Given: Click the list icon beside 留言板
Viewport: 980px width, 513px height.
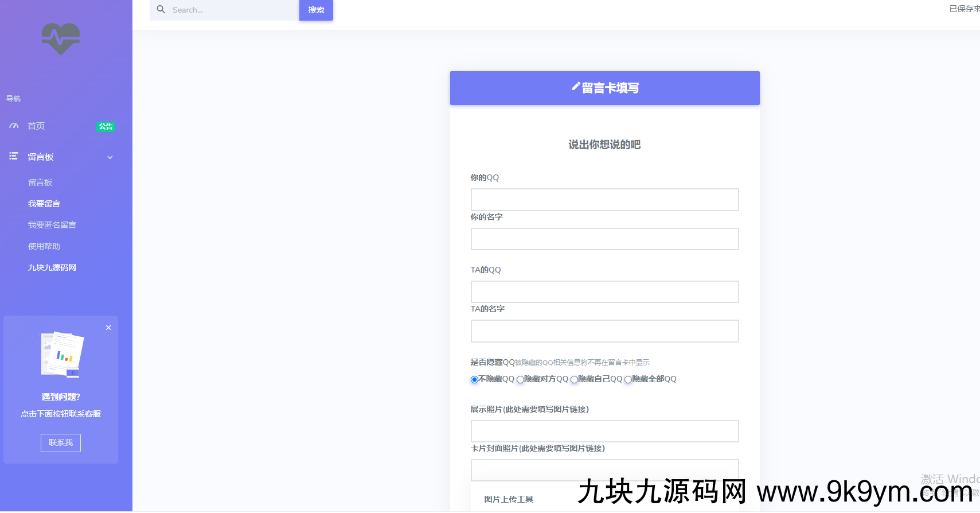Looking at the screenshot, I should pos(14,156).
